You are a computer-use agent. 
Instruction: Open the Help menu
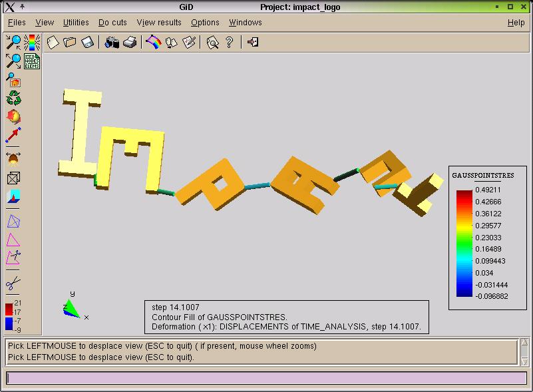(x=516, y=23)
